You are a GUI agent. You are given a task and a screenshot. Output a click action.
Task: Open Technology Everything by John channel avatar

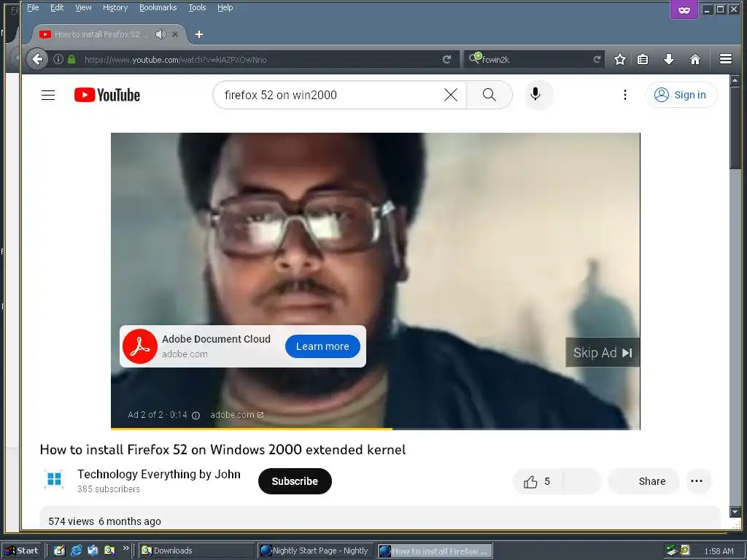[54, 478]
